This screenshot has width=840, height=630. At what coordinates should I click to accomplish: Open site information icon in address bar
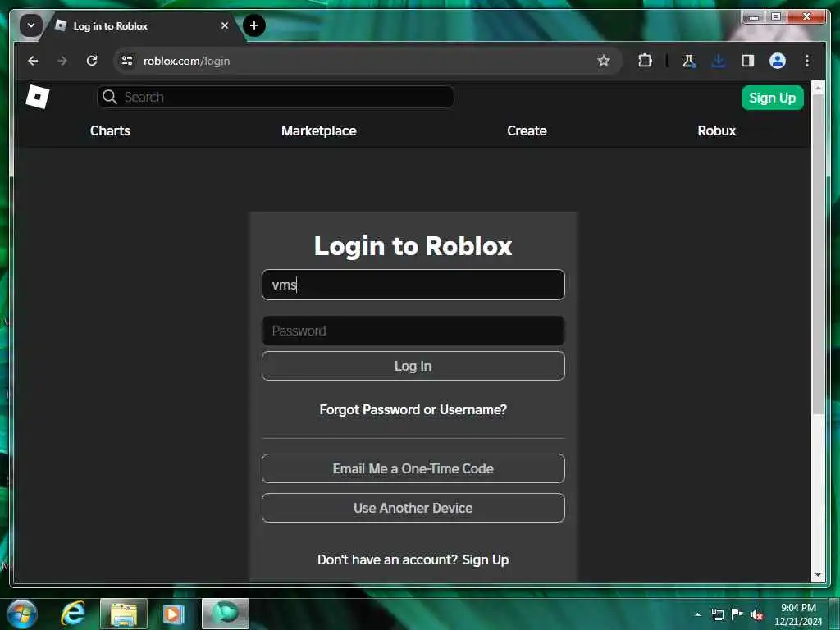click(x=127, y=61)
